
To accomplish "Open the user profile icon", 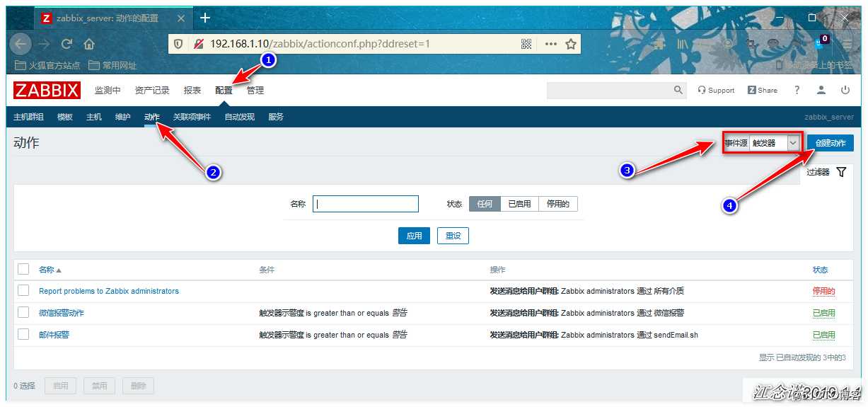I will [x=821, y=90].
